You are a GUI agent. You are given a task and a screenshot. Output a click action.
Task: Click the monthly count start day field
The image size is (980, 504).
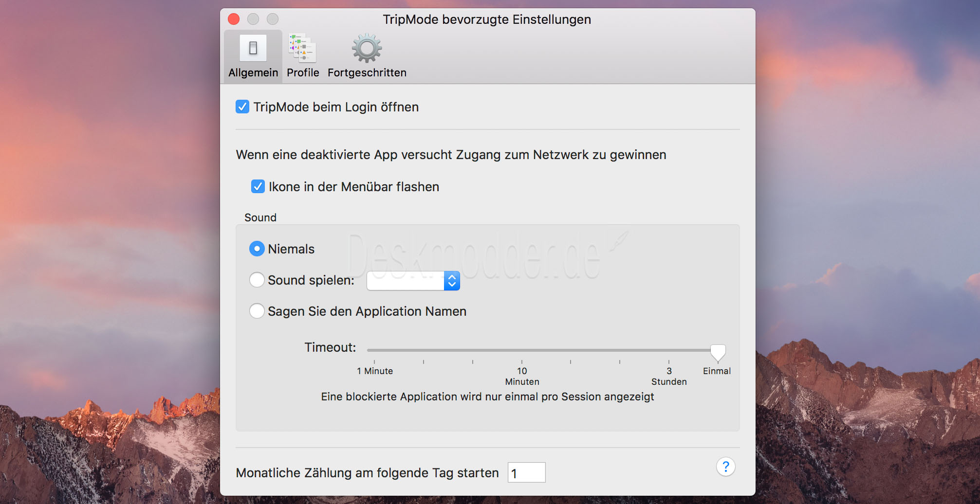[526, 472]
